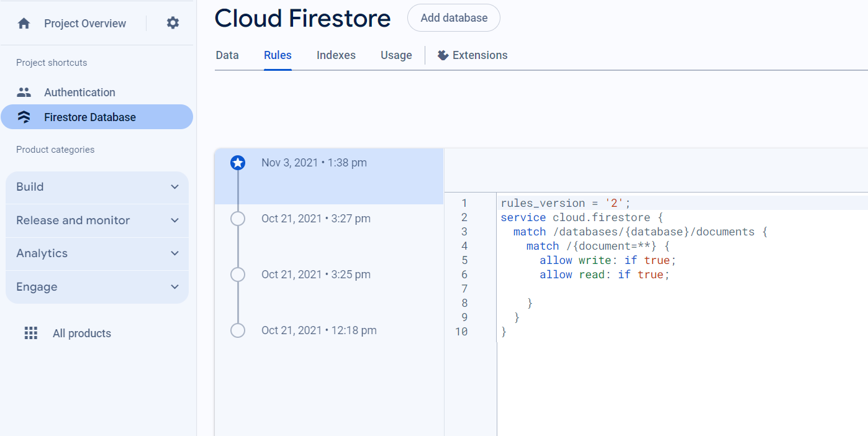Click the Oct 21 3:27 pm circle marker

click(x=238, y=219)
